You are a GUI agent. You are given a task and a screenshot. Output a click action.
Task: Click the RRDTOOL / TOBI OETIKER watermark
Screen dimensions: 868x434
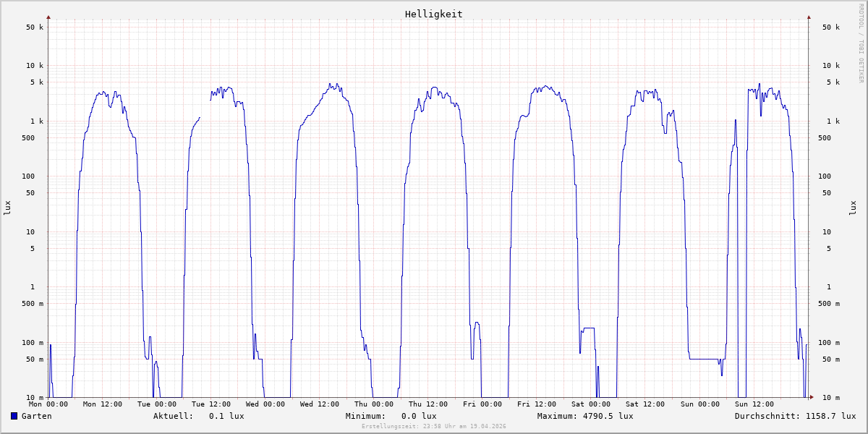pos(861,43)
